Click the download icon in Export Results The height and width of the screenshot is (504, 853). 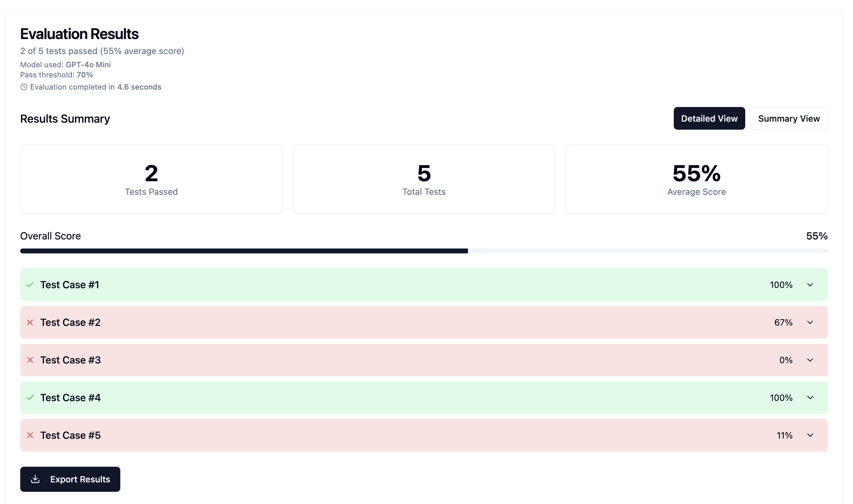[35, 479]
